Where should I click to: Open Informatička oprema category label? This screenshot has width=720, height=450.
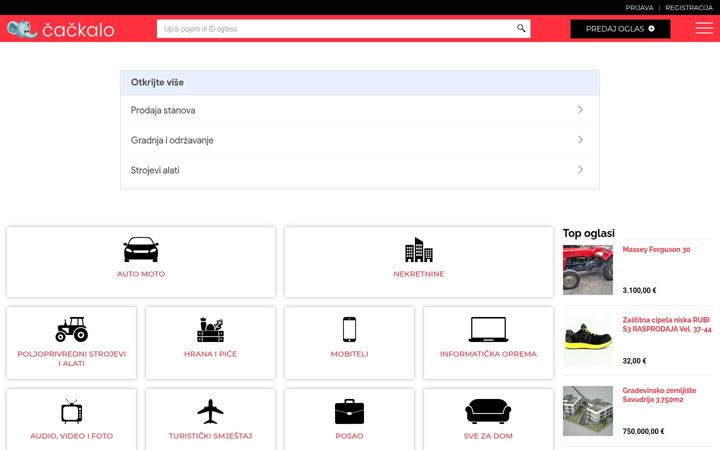tap(488, 354)
